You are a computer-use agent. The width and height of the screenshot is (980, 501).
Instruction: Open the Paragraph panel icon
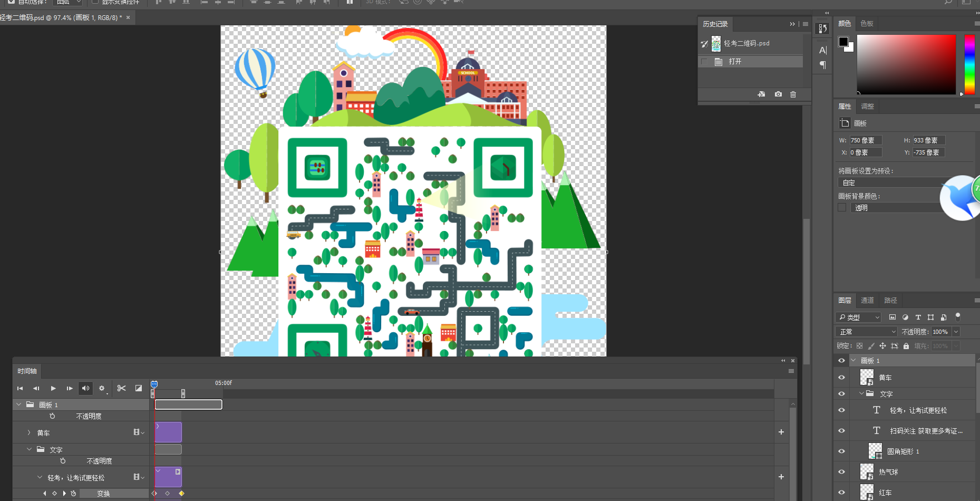pyautogui.click(x=822, y=65)
